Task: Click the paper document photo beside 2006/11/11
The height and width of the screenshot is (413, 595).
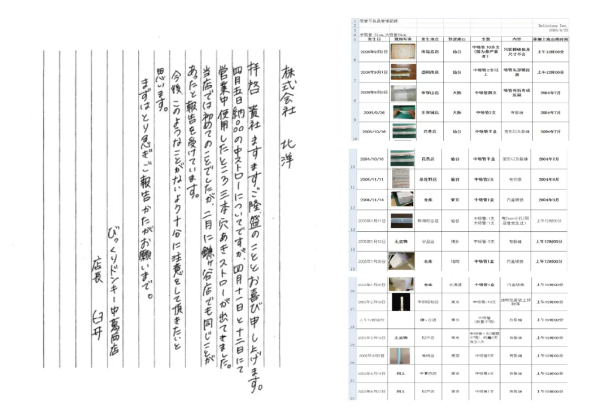Action: [402, 179]
